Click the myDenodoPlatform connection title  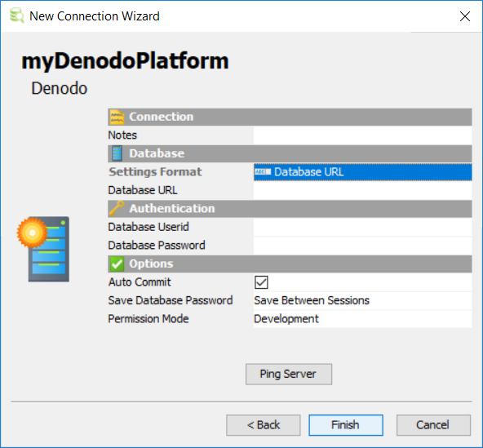coord(125,61)
